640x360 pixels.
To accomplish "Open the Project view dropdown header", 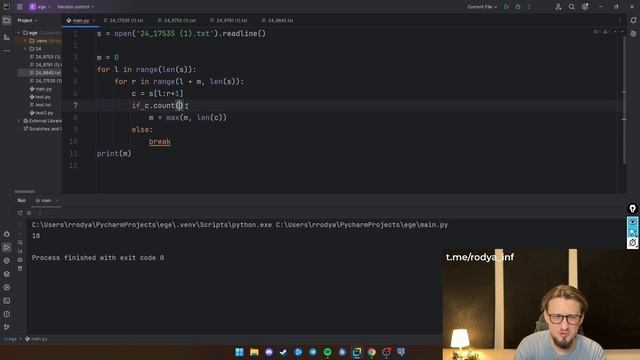I will click(x=27, y=20).
